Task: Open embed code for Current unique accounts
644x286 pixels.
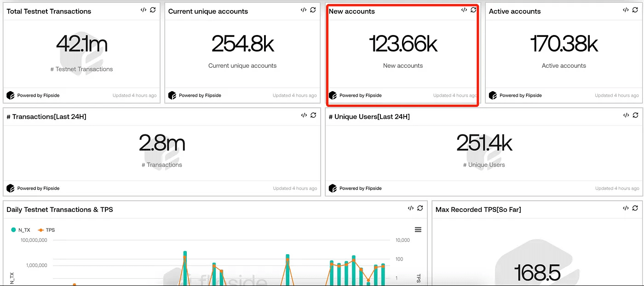Action: click(304, 10)
